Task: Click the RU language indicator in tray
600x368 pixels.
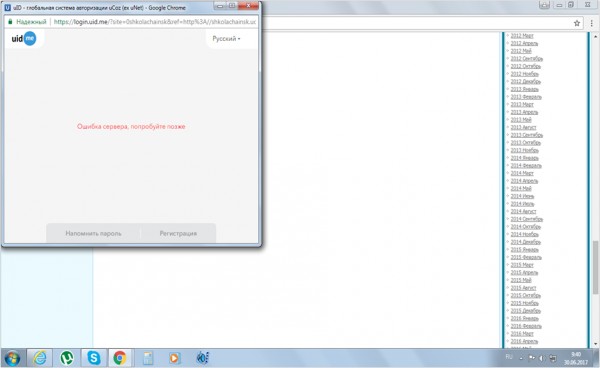Action: 509,357
